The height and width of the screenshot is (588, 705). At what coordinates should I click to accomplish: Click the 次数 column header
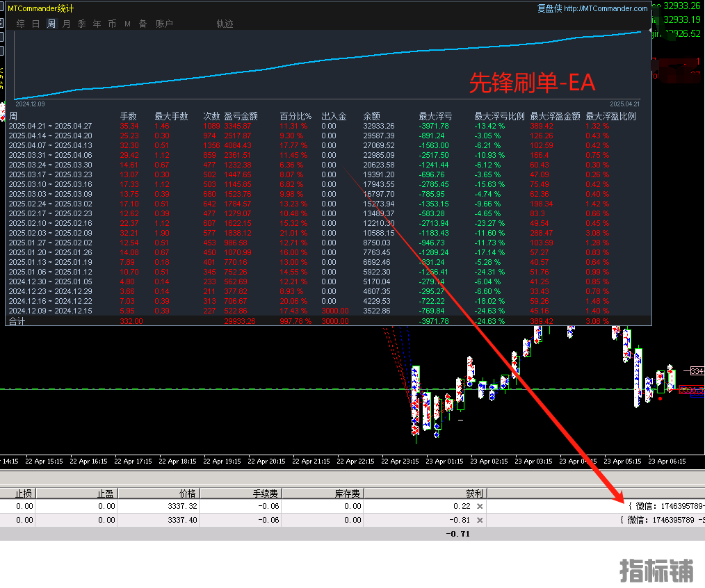coord(212,117)
